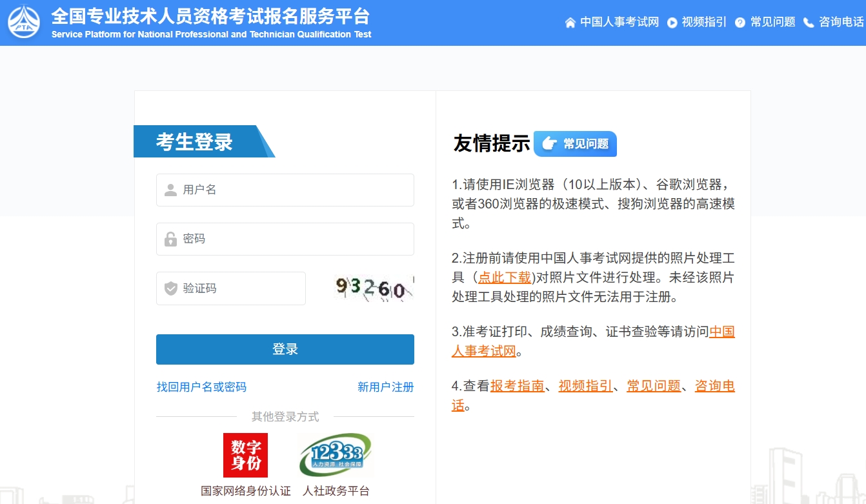Click the phone icon beside 咨询电话

tap(809, 23)
